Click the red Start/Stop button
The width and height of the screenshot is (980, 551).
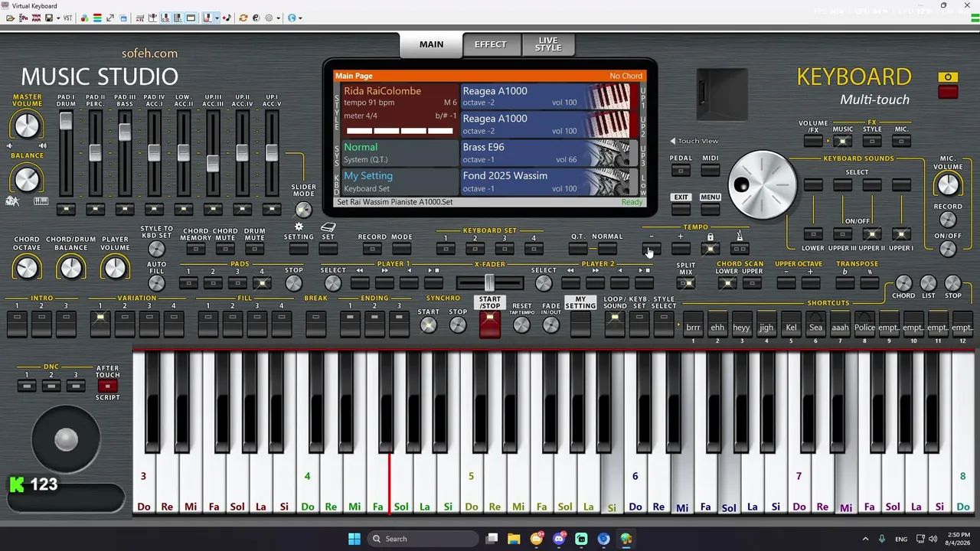point(490,325)
